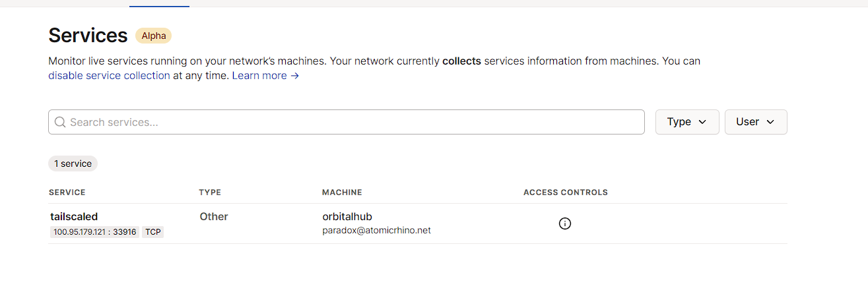Select the ACCESS CONTROLS column header

[x=566, y=193]
